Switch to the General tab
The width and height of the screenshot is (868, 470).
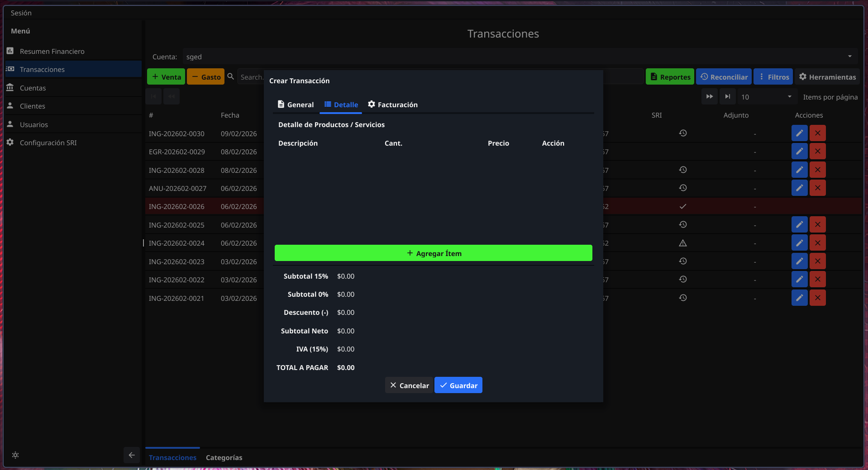[x=296, y=104]
